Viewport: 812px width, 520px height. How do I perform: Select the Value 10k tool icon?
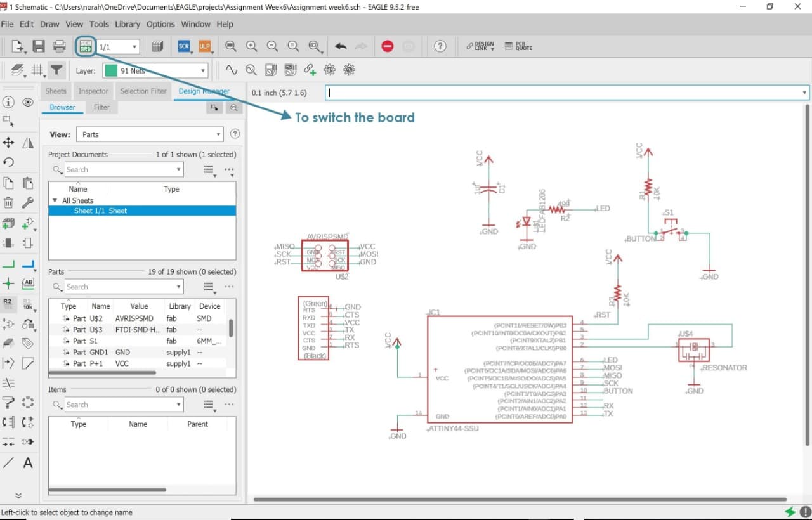[28, 304]
